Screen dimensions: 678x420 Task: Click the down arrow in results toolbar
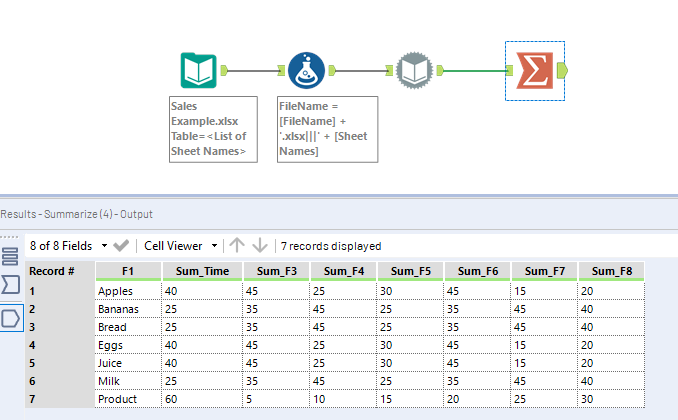[x=260, y=245]
